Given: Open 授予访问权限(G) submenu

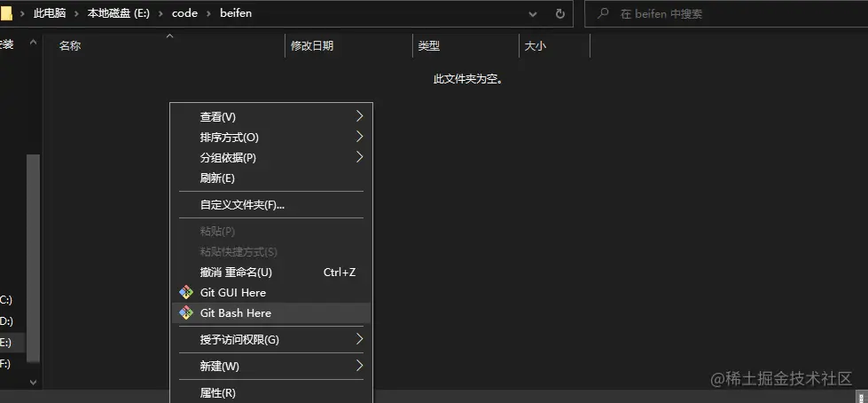Looking at the screenshot, I should [x=271, y=340].
